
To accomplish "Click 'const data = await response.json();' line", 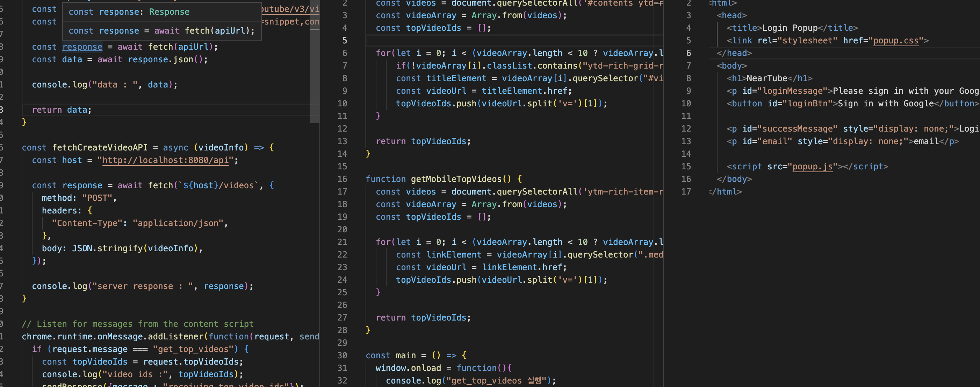I will coord(120,59).
